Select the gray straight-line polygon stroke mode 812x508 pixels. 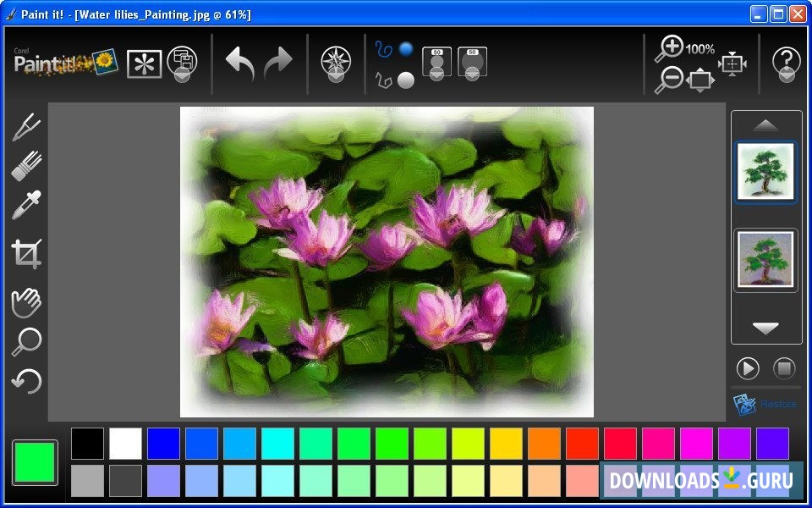382,81
